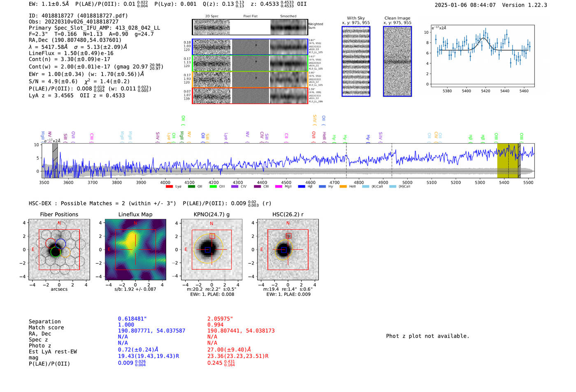Click the yellow highlighted band in spectrum
The width and height of the screenshot is (576, 392).
509,160
